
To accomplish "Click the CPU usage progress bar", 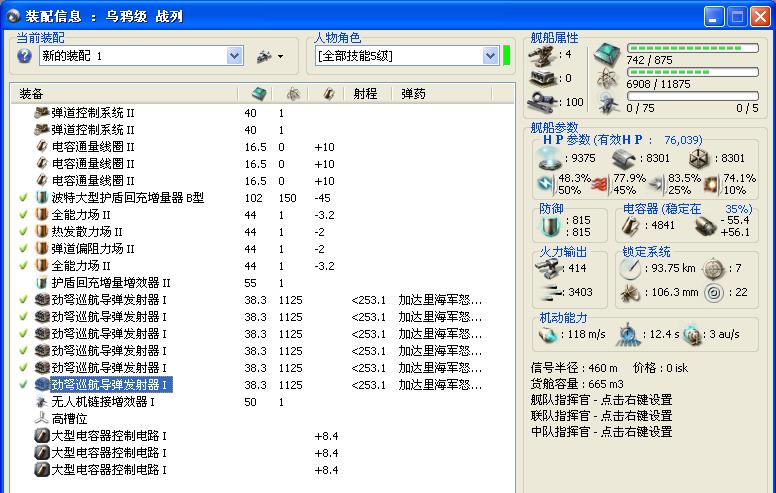I will tap(693, 48).
